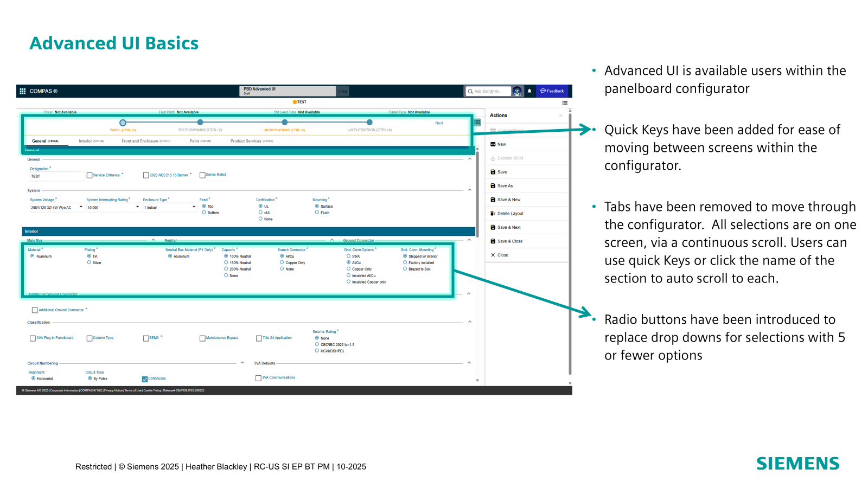Image resolution: width=868 pixels, height=488 pixels.
Task: Open the Product Services tab
Action: tap(252, 141)
